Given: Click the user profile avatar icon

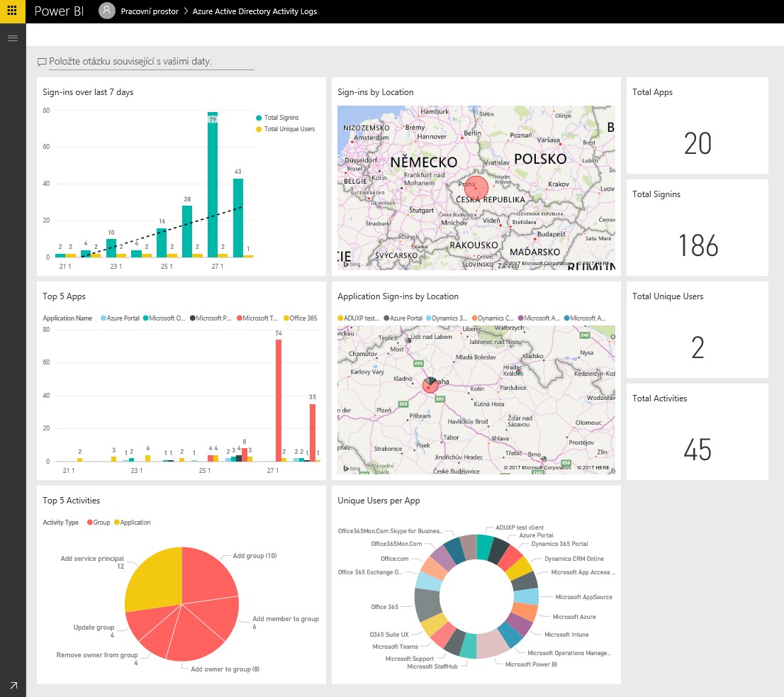Looking at the screenshot, I should (106, 11).
